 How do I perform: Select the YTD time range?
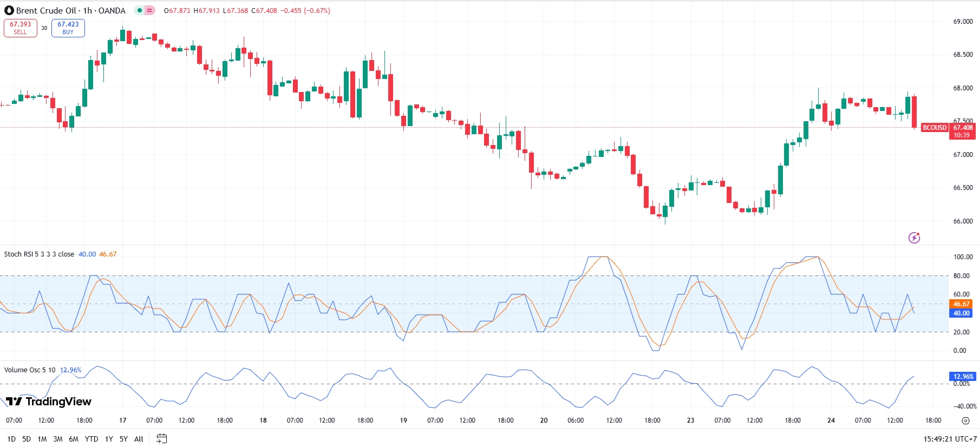pos(92,439)
